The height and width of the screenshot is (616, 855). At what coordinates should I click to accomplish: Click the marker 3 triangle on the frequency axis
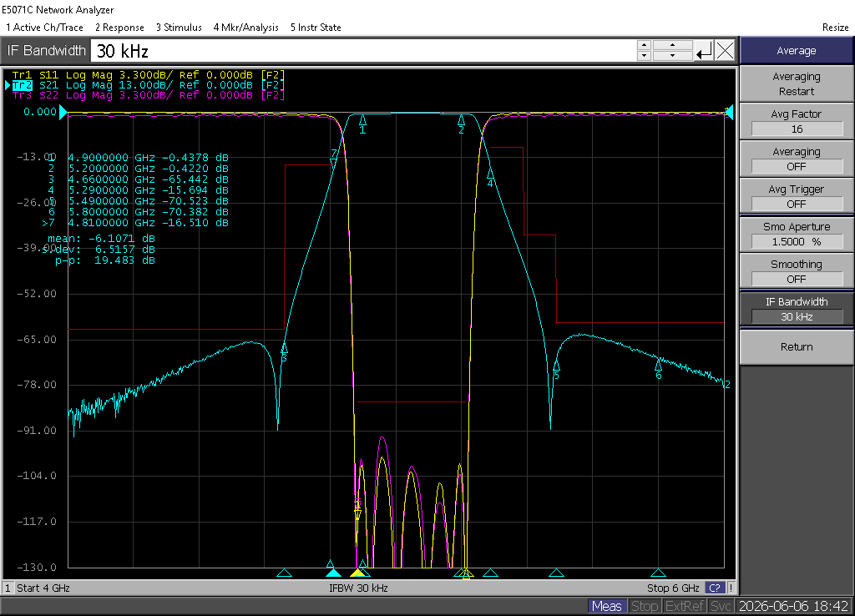pos(284,573)
